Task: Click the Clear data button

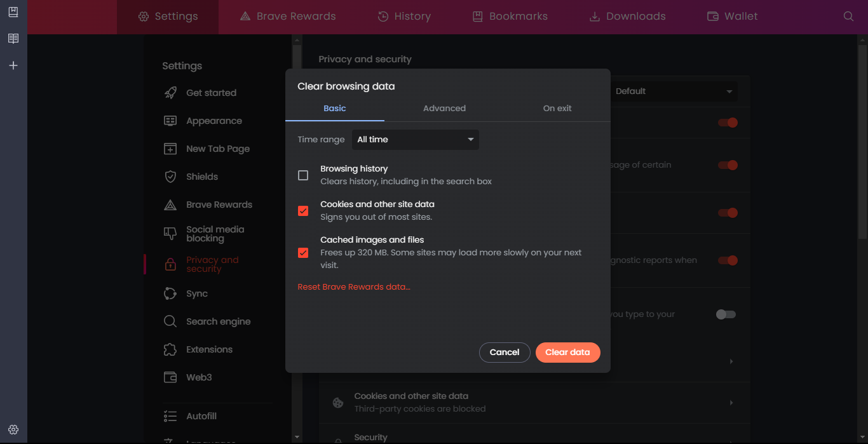Action: click(567, 353)
